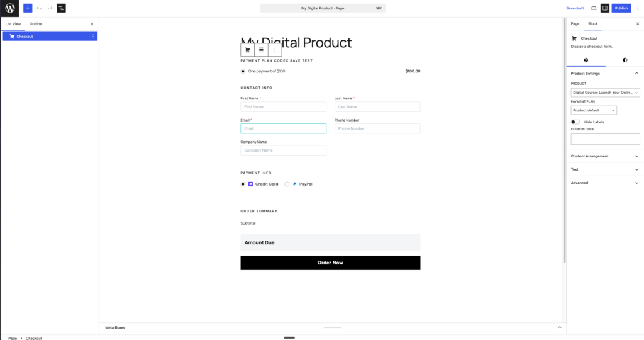The image size is (644, 340).
Task: Select the PayPal payment radio button
Action: coord(287,184)
